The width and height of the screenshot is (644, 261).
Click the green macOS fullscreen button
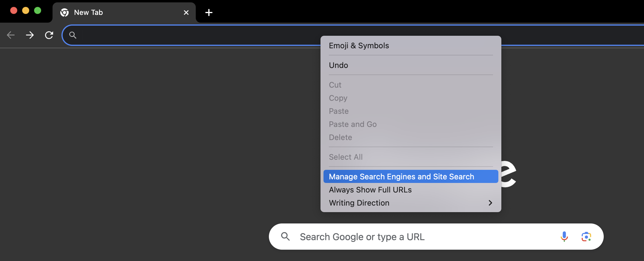point(38,11)
